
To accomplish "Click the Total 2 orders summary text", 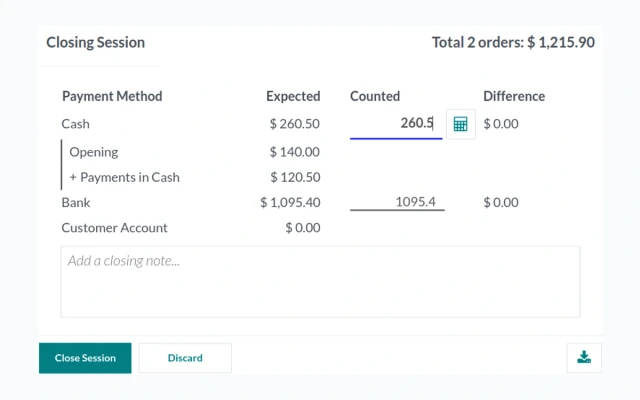I will tap(513, 42).
